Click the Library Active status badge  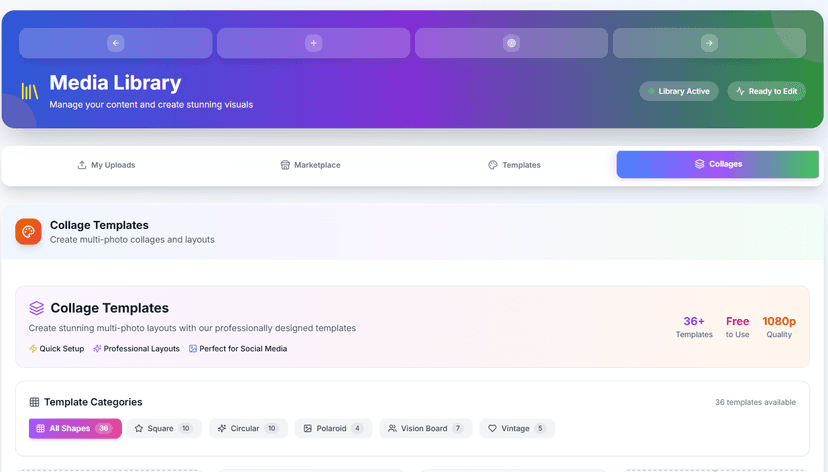tap(679, 91)
